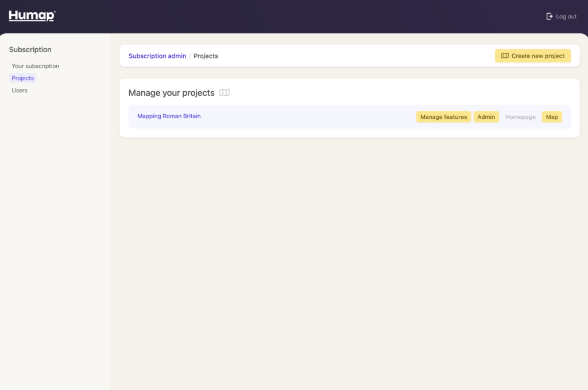Viewport: 588px width, 390px height.
Task: Click the Humap logo in the header
Action: [32, 16]
